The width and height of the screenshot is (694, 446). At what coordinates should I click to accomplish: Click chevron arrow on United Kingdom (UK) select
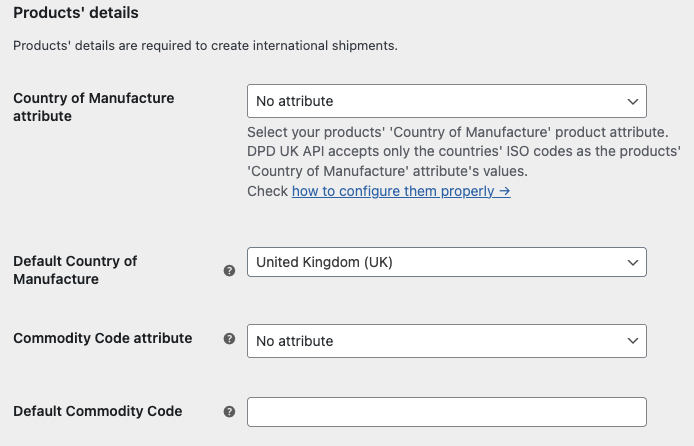click(x=632, y=262)
